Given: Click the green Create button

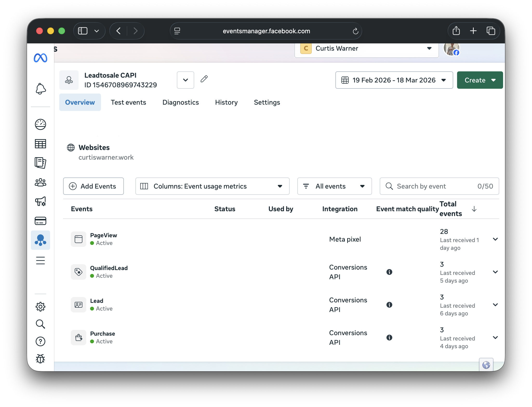Looking at the screenshot, I should [x=479, y=80].
